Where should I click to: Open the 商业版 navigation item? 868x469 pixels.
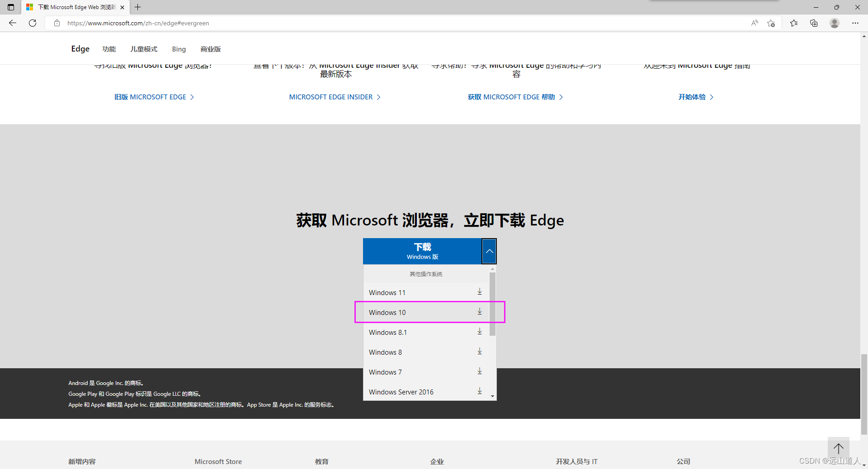click(211, 49)
